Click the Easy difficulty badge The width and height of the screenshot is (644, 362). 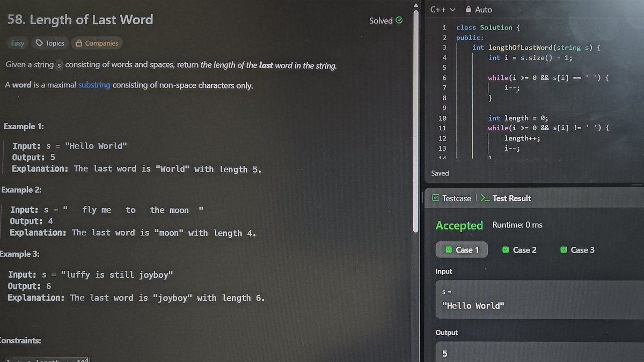click(17, 43)
